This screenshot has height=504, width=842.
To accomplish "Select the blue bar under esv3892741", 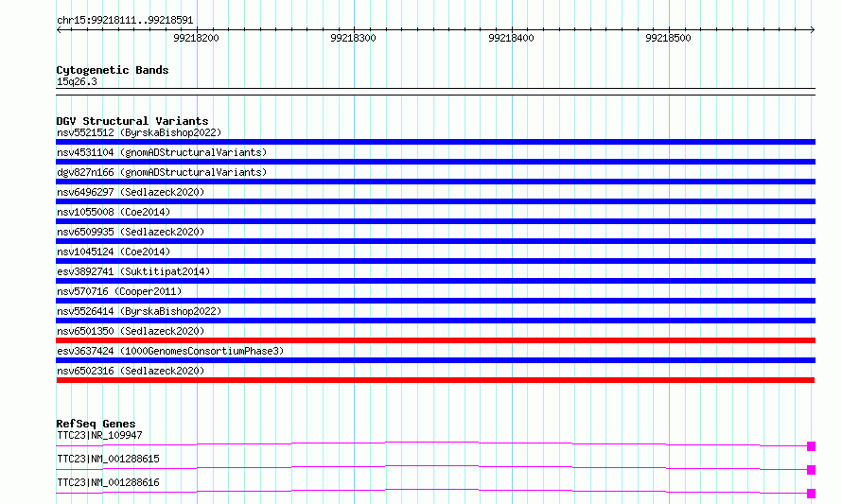I will pos(435,281).
